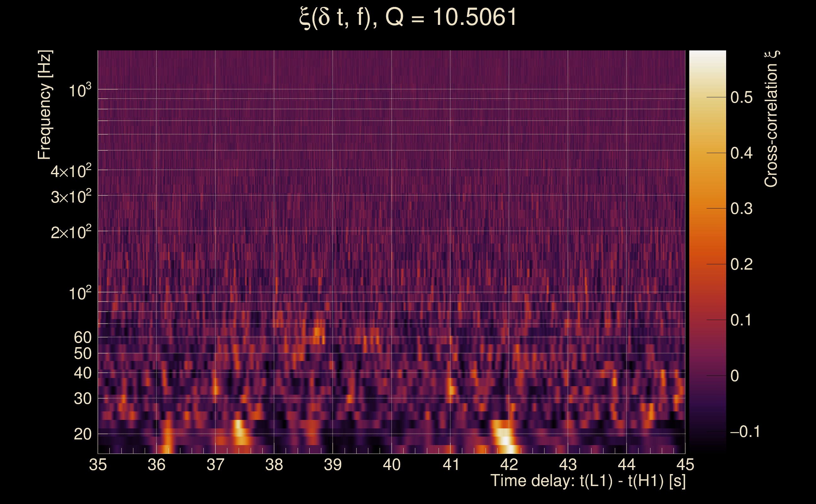816x504 pixels.
Task: Click the colorbar at the 0.3 orange level
Action: coord(707,209)
